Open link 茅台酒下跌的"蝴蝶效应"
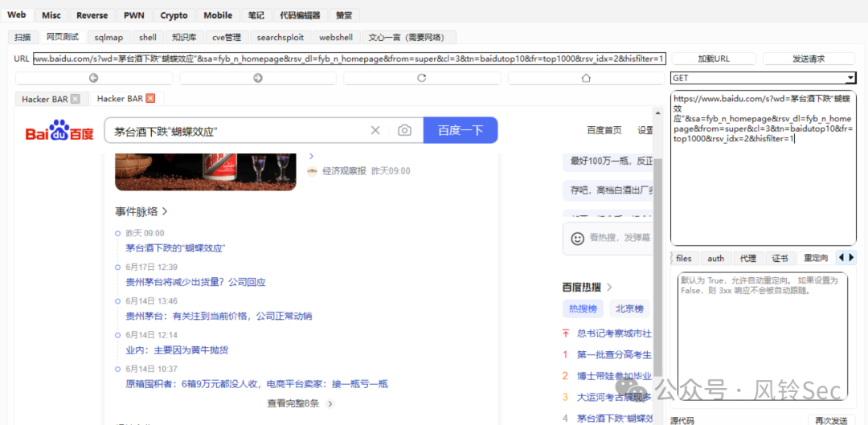The image size is (868, 425). coord(176,248)
